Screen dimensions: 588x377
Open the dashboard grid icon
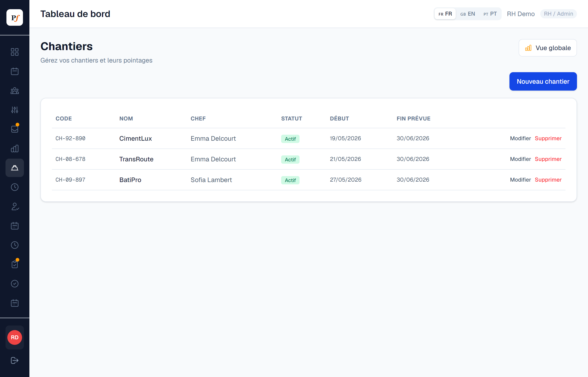point(15,52)
